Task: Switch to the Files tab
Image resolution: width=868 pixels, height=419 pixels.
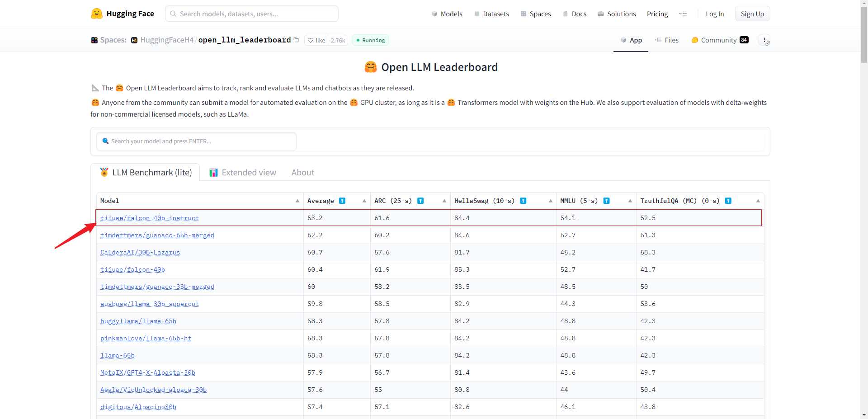Action: (x=667, y=40)
